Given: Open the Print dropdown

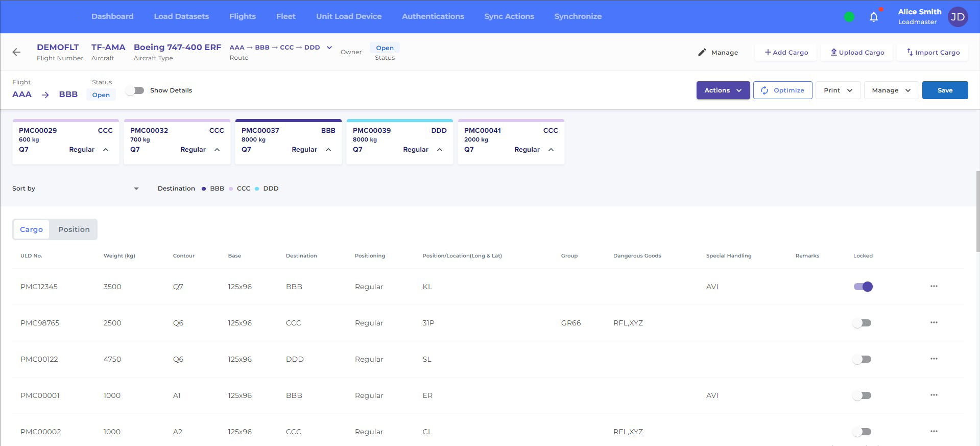Looking at the screenshot, I should [838, 90].
